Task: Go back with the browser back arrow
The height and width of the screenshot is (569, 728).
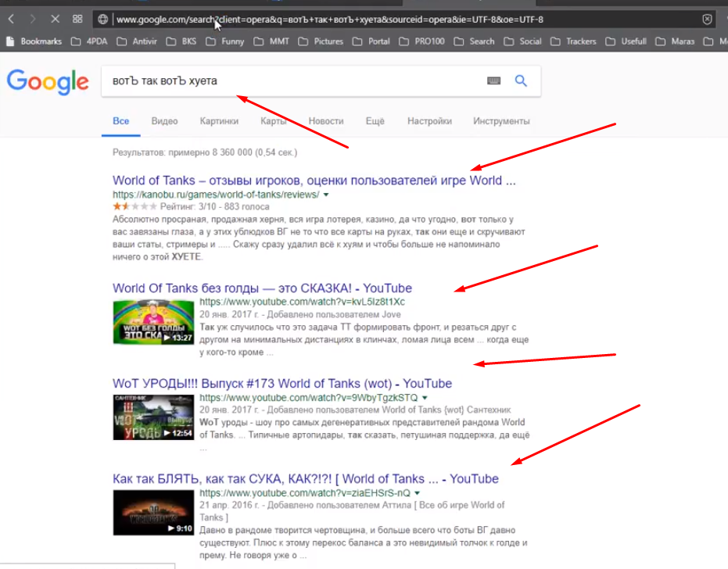Action: (11, 19)
